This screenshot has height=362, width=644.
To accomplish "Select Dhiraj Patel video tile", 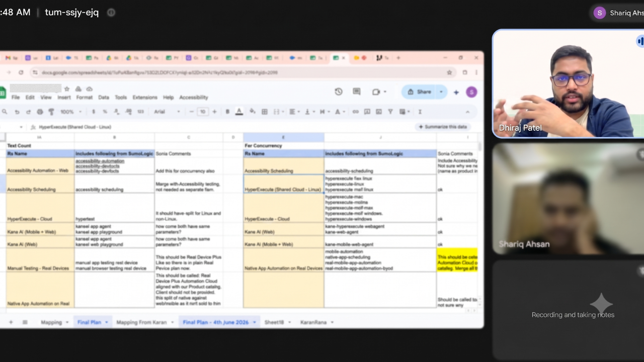I will point(568,83).
